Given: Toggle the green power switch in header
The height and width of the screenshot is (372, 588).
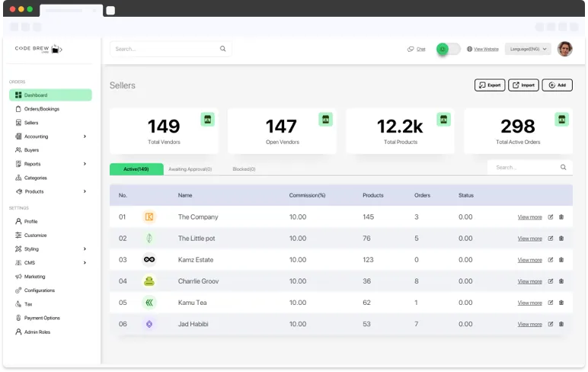Looking at the screenshot, I should [448, 49].
